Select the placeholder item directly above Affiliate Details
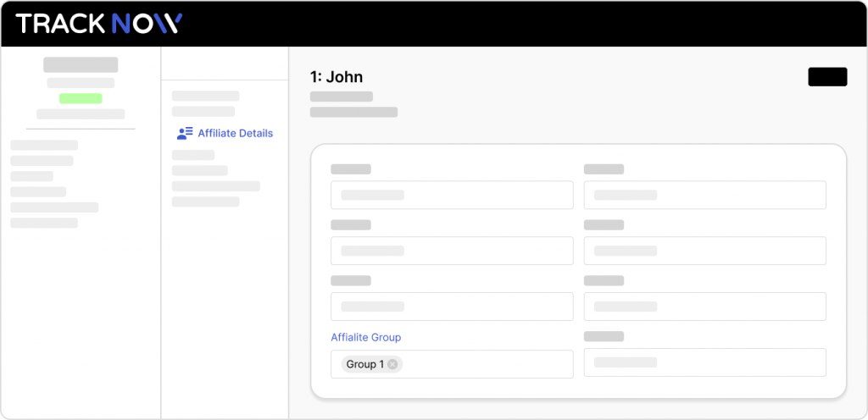Viewport: 868px width, 420px height. point(203,112)
